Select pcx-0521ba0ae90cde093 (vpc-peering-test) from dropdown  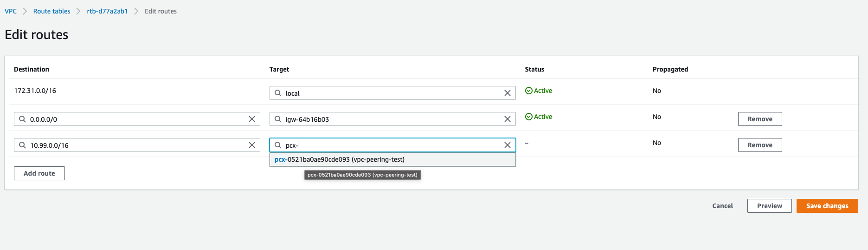pos(392,159)
